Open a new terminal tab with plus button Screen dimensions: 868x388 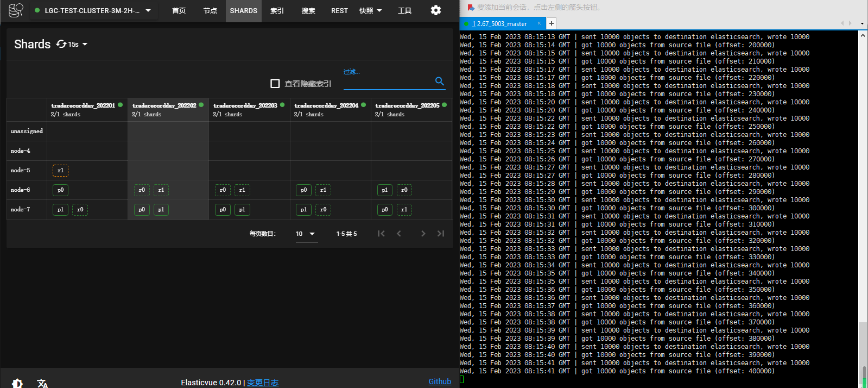pos(551,23)
